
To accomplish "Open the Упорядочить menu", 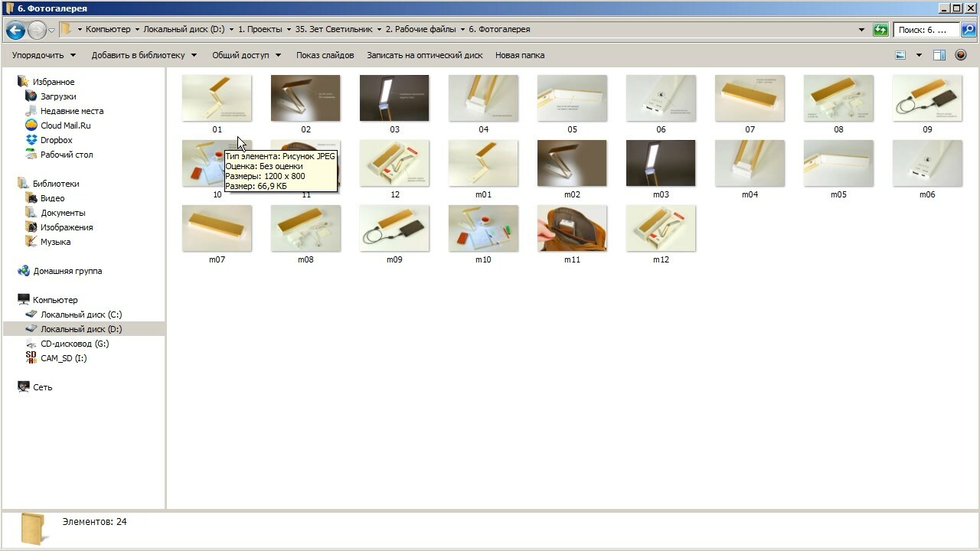I will point(44,55).
